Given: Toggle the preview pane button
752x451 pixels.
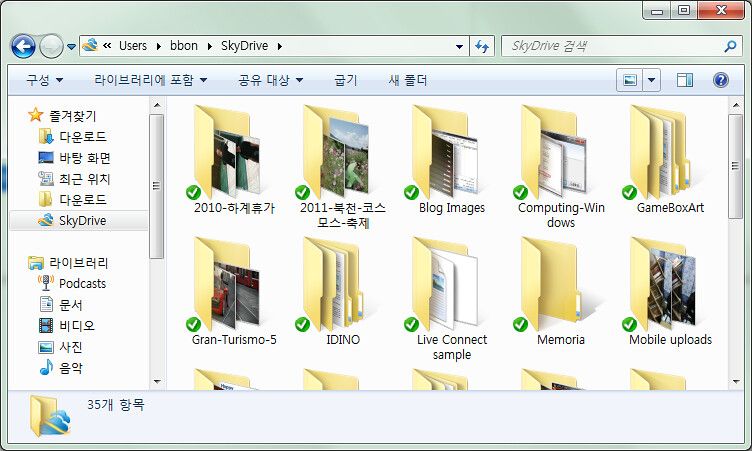Looking at the screenshot, I should 685,80.
